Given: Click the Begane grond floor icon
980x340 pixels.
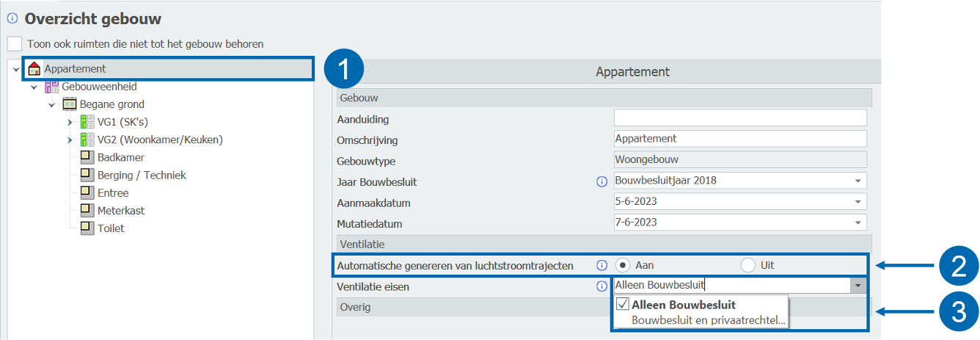Looking at the screenshot, I should pos(70,104).
